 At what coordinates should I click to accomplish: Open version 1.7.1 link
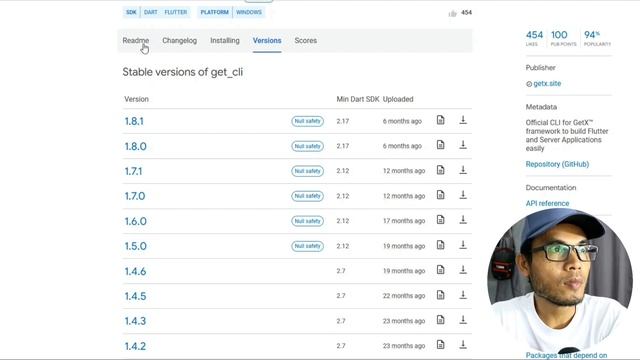(x=133, y=171)
